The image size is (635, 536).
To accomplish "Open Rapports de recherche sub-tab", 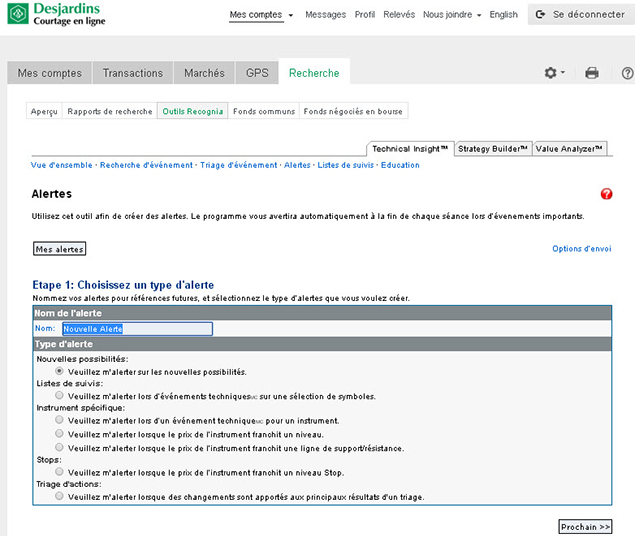I will pyautogui.click(x=110, y=111).
